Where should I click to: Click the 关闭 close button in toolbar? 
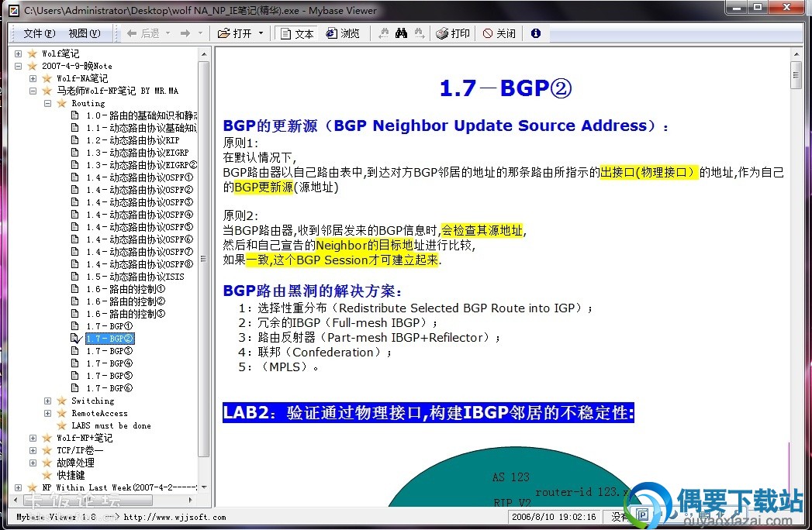[x=499, y=33]
